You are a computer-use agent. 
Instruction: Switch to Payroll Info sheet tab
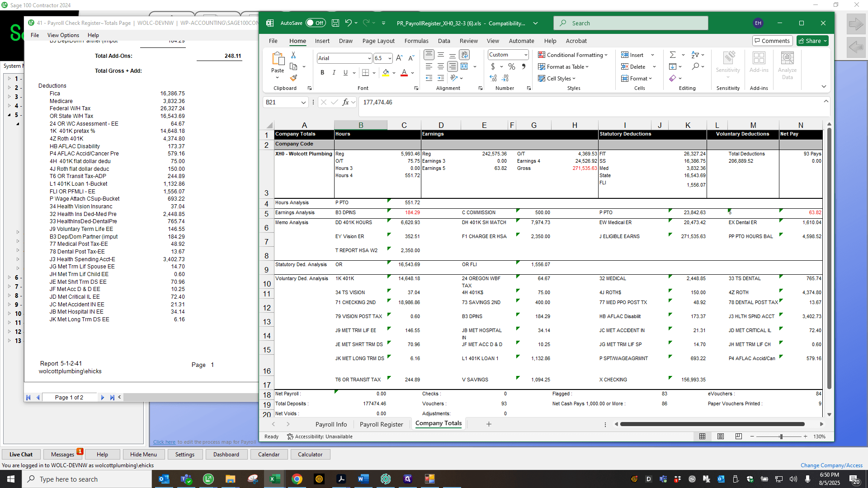(331, 424)
